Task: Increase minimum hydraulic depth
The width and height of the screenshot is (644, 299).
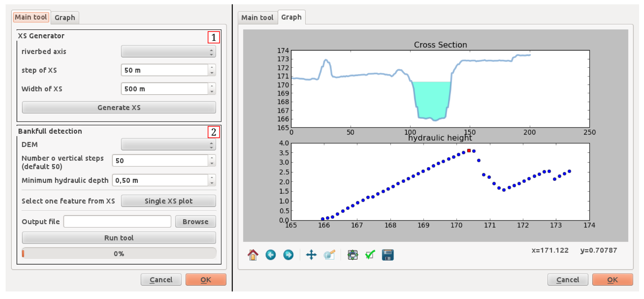Action: point(212,177)
